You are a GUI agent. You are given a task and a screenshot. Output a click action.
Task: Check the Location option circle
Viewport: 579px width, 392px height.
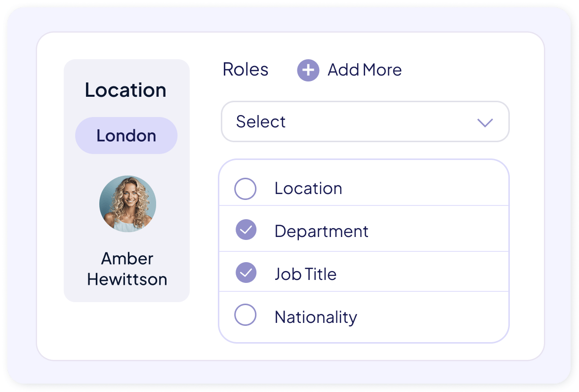click(245, 189)
